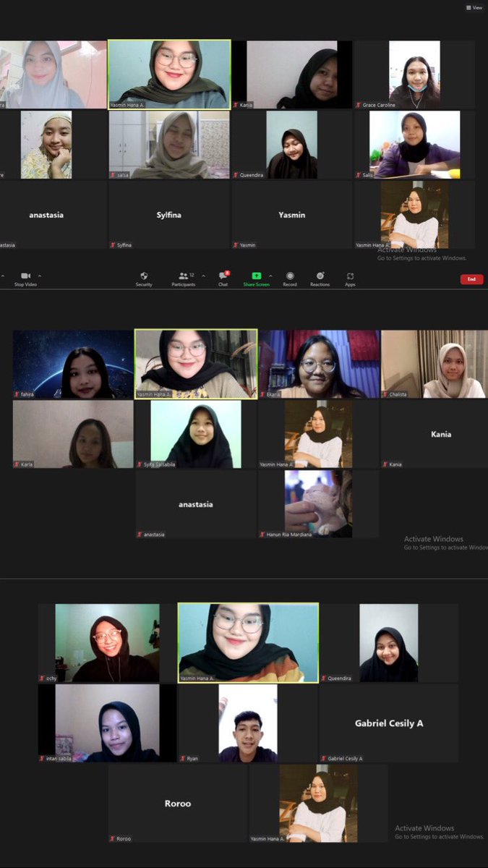Click the small 'Gabriel Cesily A' name label
The image size is (488, 868).
346,759
